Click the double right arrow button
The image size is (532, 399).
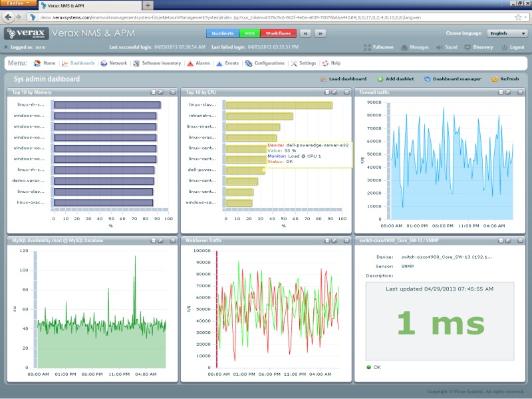[321, 33]
